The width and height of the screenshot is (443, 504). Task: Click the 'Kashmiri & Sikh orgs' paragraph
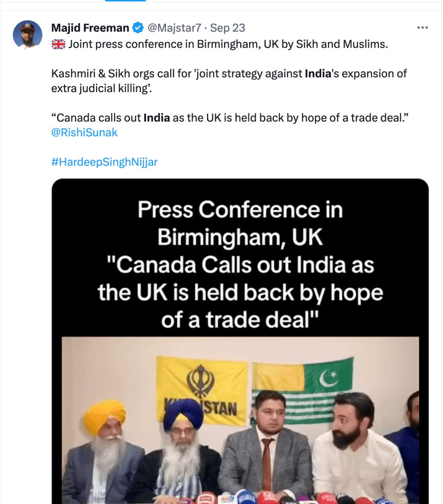coord(229,81)
